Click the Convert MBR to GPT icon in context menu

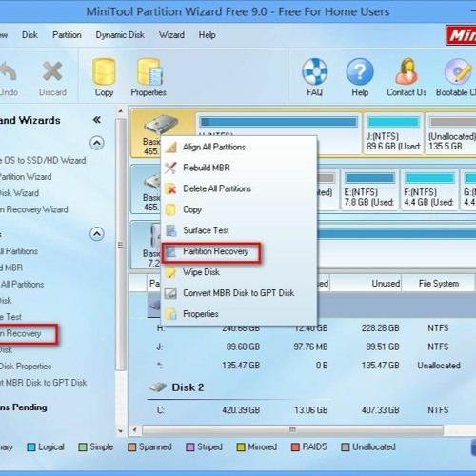tap(171, 293)
